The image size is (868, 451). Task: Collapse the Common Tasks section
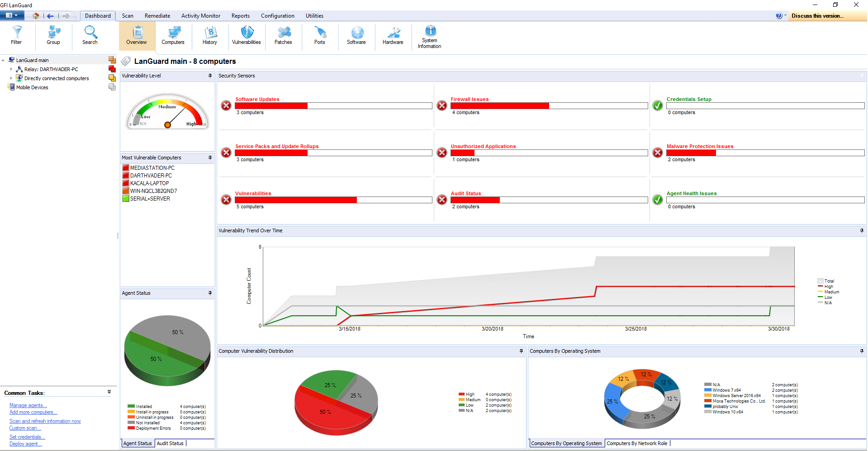pos(109,392)
